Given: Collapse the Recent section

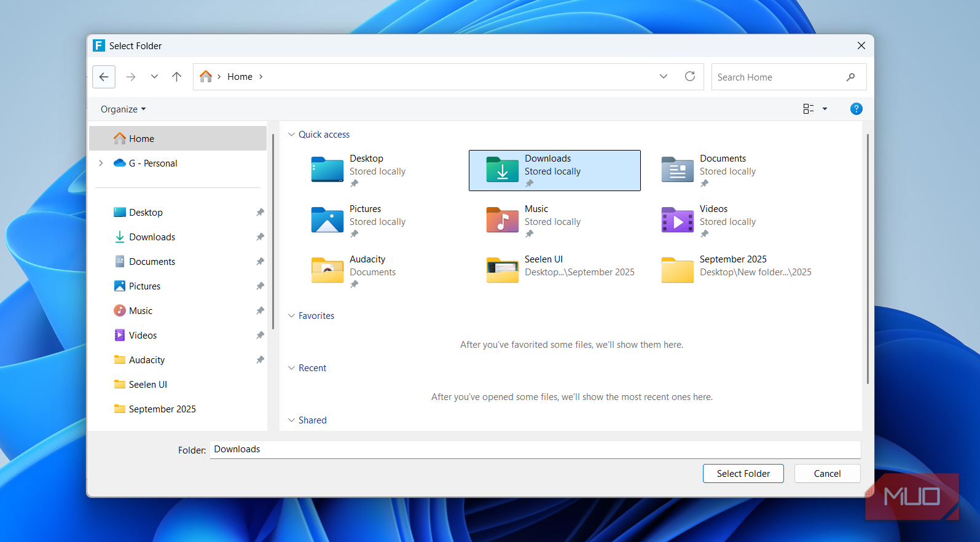Looking at the screenshot, I should click(x=291, y=368).
